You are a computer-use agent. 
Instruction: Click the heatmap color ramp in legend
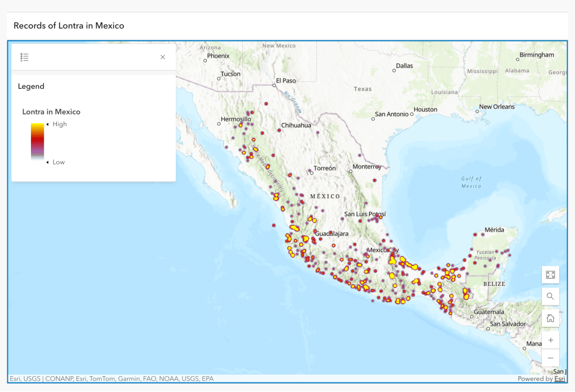[x=37, y=142]
